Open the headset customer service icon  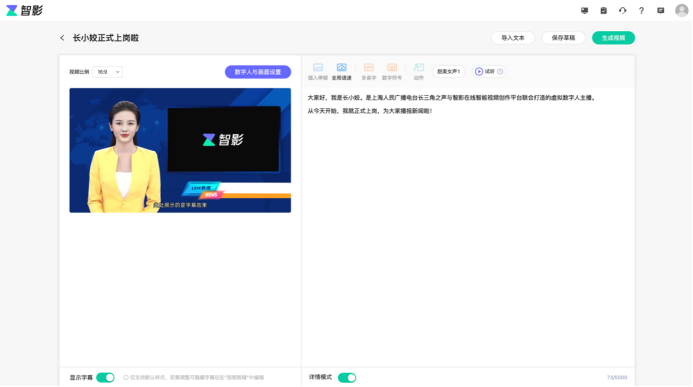point(622,11)
